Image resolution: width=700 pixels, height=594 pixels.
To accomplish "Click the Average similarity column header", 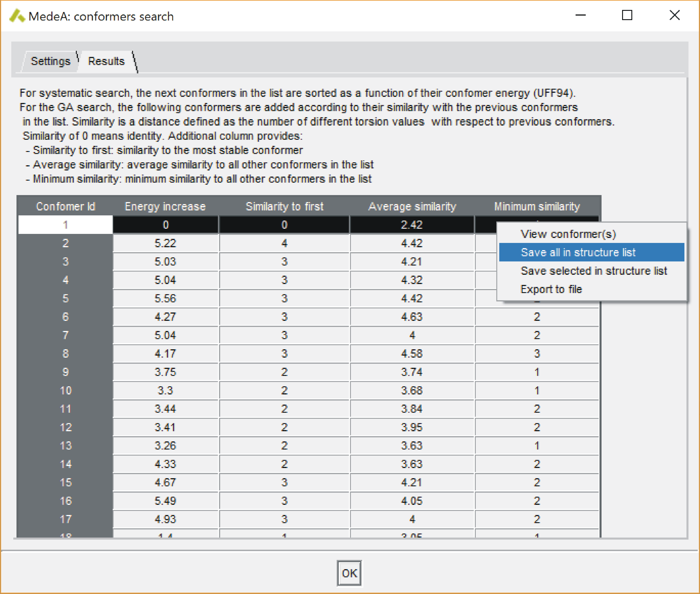I will 412,206.
